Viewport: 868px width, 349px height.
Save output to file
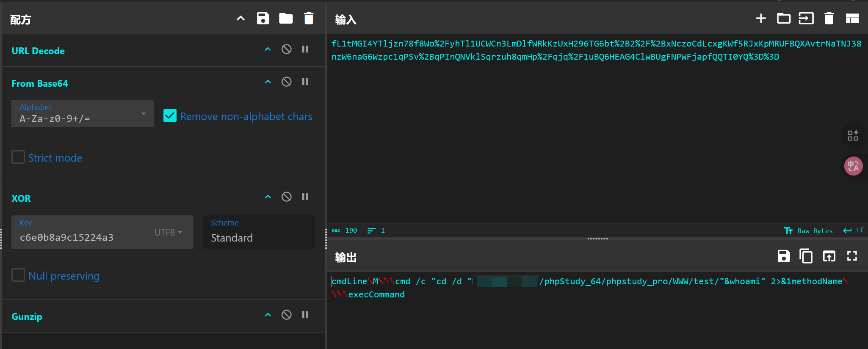(783, 256)
